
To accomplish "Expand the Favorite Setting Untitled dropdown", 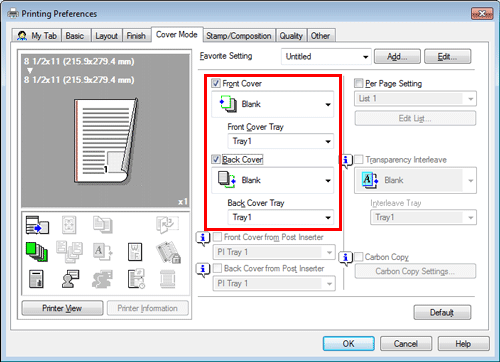I will (x=326, y=57).
